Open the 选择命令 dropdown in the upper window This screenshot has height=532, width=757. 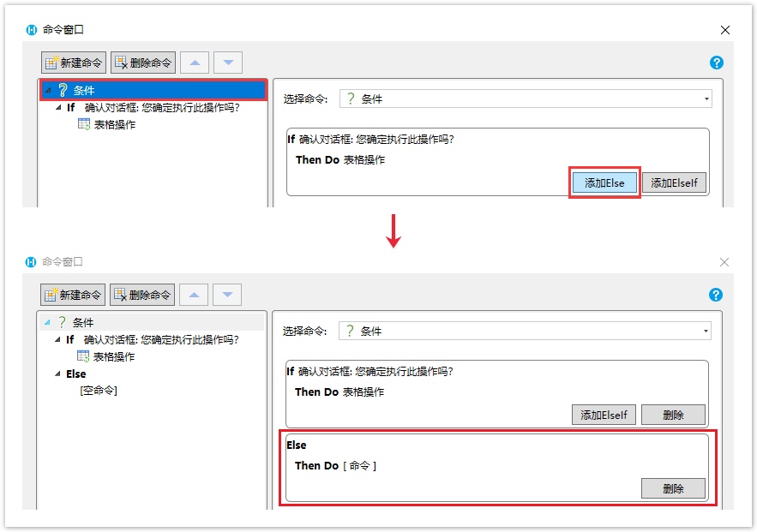pyautogui.click(x=706, y=99)
